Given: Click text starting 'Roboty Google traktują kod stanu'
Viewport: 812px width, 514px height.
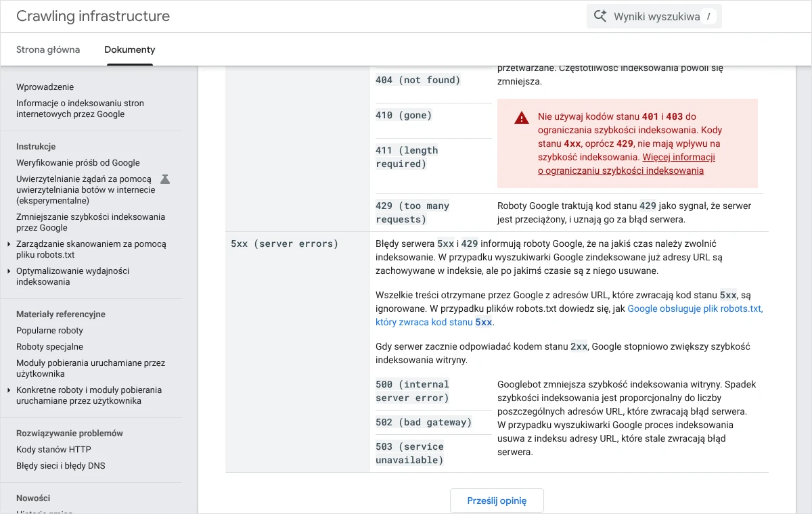Looking at the screenshot, I should pyautogui.click(x=624, y=212).
